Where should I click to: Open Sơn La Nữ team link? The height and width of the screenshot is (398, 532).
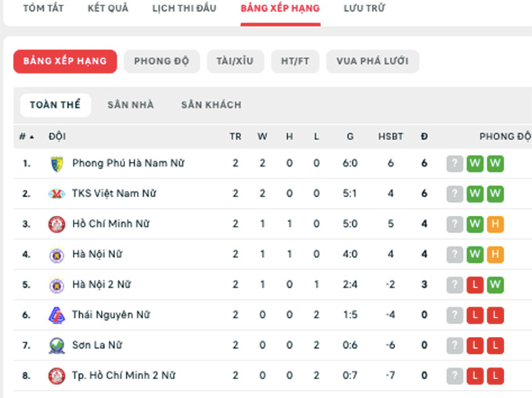(97, 346)
